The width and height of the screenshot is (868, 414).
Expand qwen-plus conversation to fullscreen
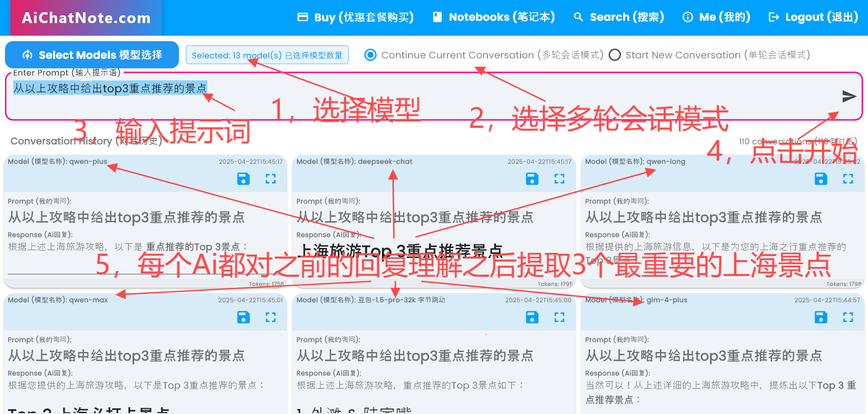point(271,179)
